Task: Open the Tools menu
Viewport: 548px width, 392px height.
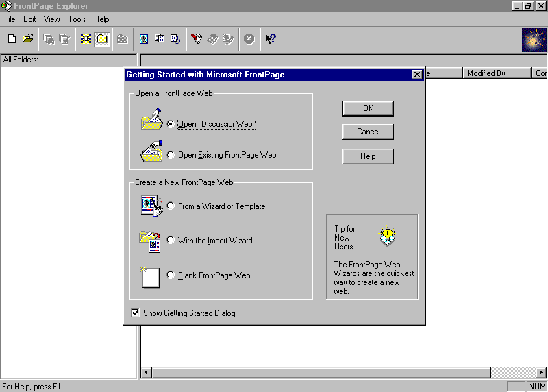Action: click(77, 19)
